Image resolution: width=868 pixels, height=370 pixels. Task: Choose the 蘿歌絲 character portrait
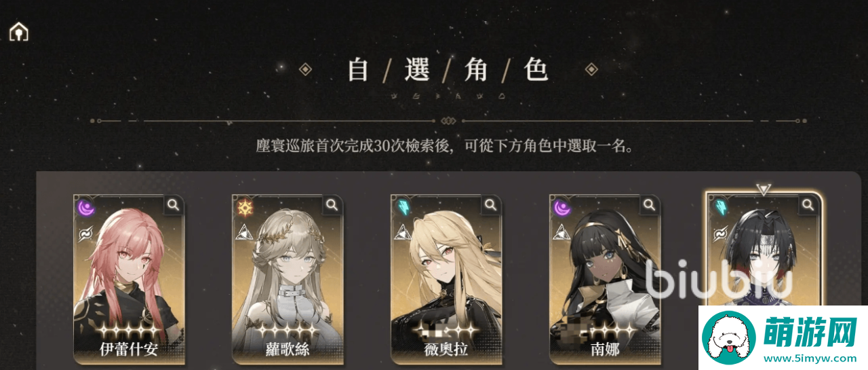(x=288, y=279)
